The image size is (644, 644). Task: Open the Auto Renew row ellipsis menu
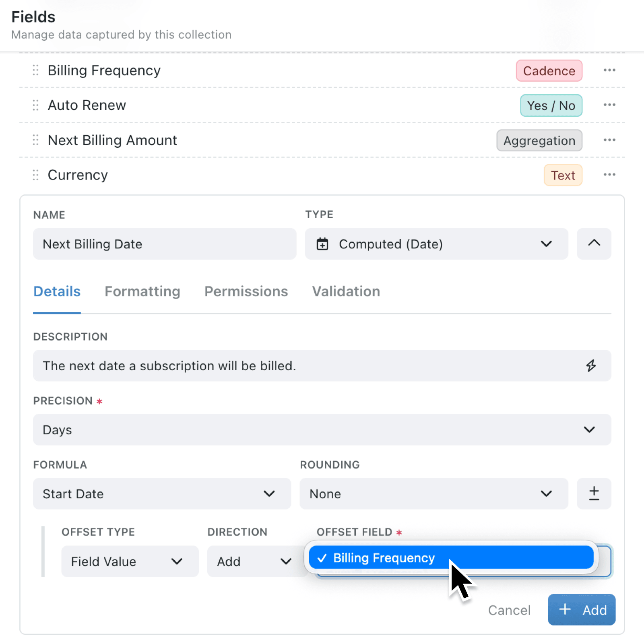pyautogui.click(x=609, y=105)
